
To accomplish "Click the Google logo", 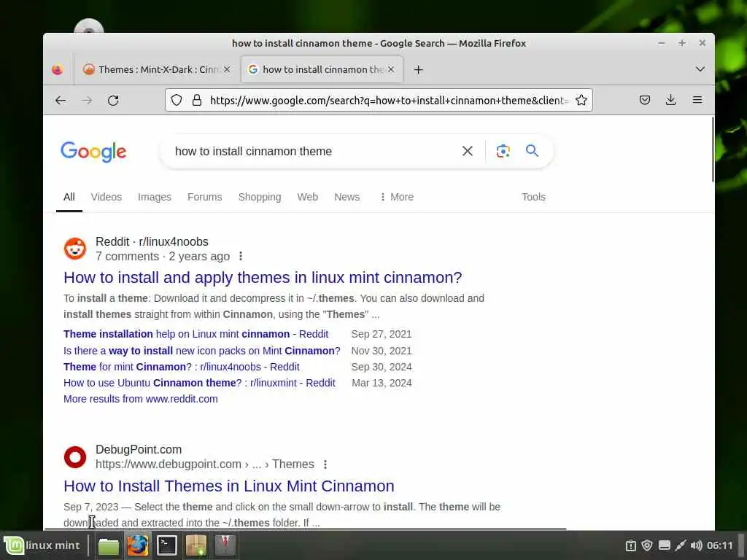I will tap(93, 152).
